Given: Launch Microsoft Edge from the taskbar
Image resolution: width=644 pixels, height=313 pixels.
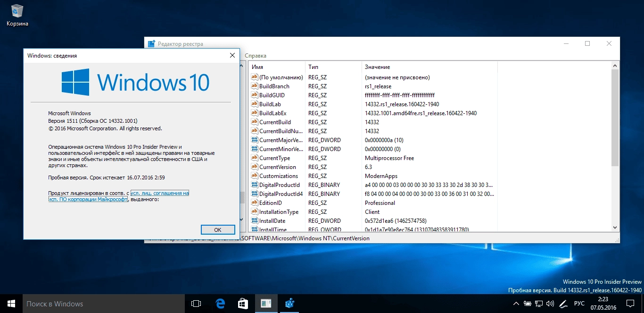Looking at the screenshot, I should coord(220,304).
